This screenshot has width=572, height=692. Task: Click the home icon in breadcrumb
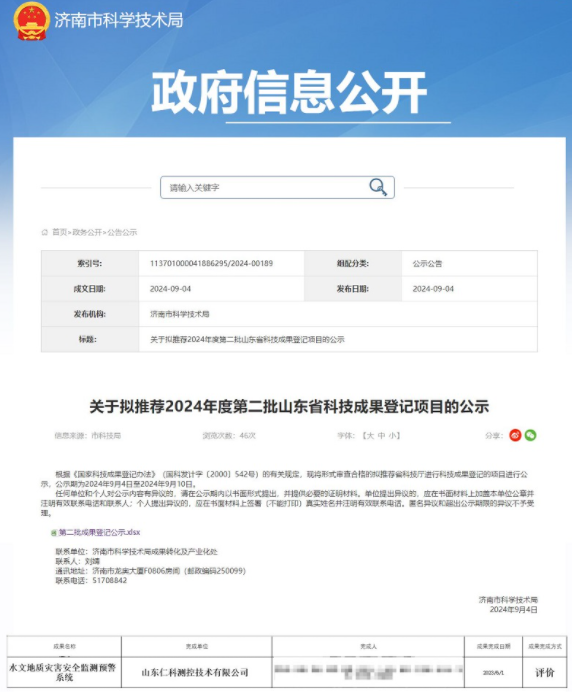point(45,232)
